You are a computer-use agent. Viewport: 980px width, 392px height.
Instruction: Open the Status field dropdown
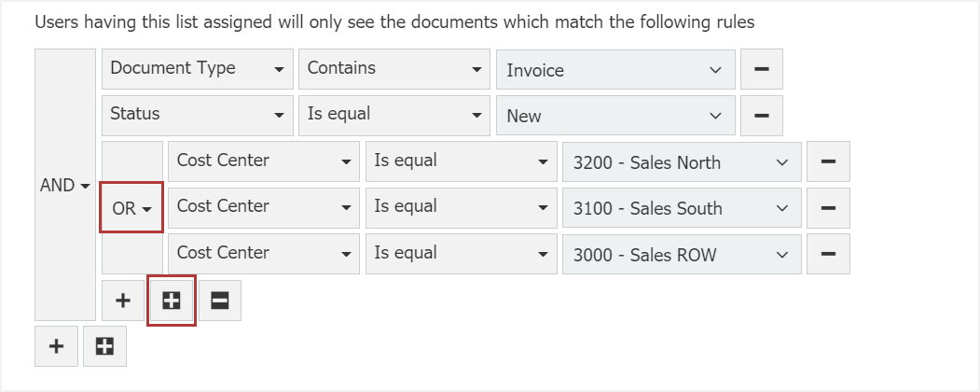pyautogui.click(x=198, y=115)
